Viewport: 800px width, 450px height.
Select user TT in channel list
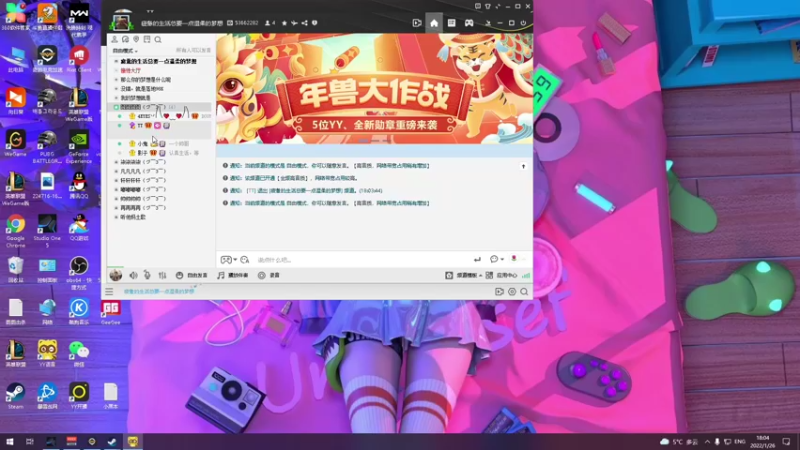pos(140,126)
